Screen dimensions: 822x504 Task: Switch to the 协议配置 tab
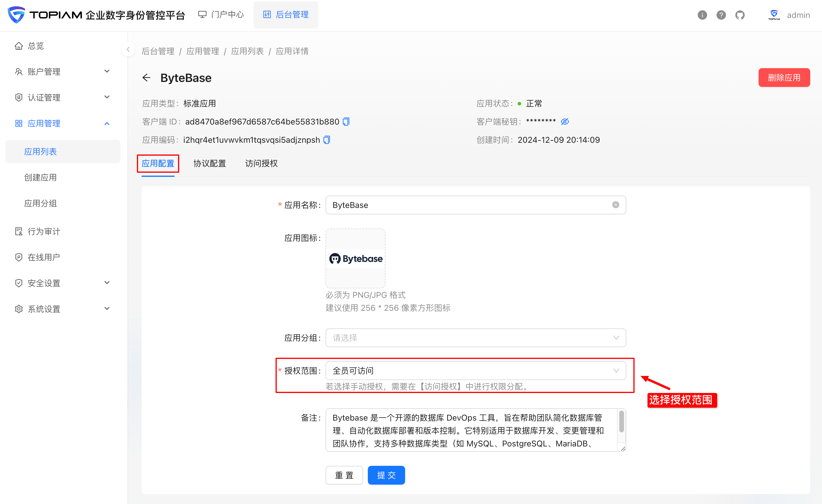(x=209, y=163)
